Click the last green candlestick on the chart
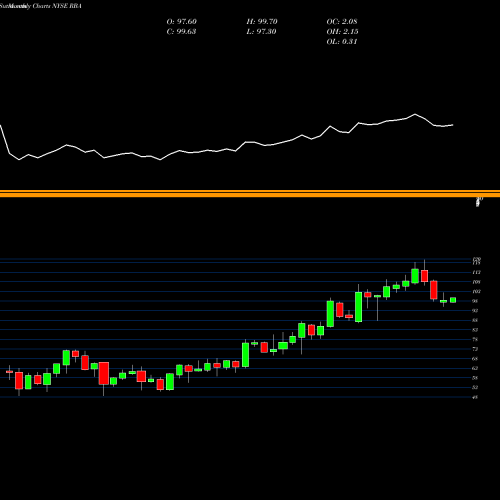The image size is (500, 500). pos(453,300)
